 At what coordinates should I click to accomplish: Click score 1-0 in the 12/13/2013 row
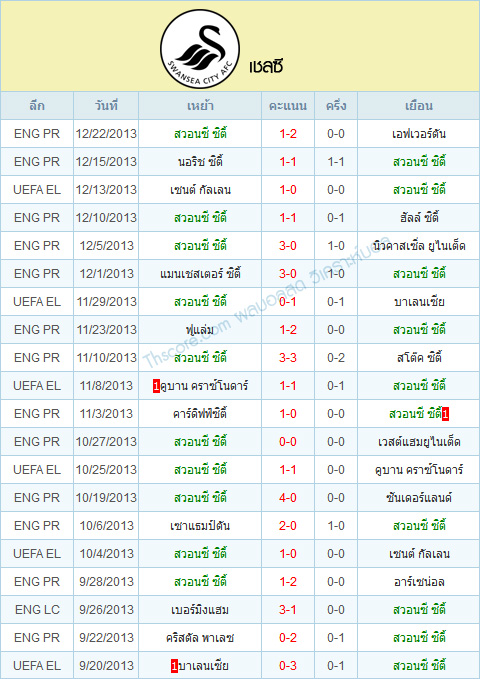288,190
